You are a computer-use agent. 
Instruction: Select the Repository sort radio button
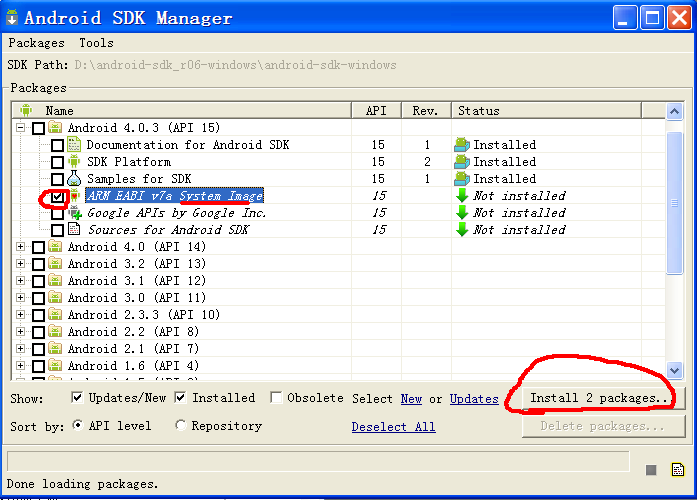click(181, 425)
